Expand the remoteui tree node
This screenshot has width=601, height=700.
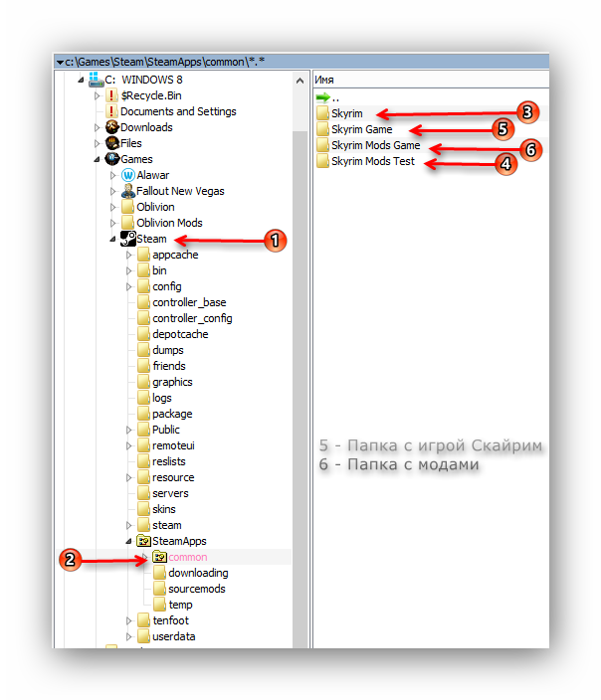(x=128, y=445)
